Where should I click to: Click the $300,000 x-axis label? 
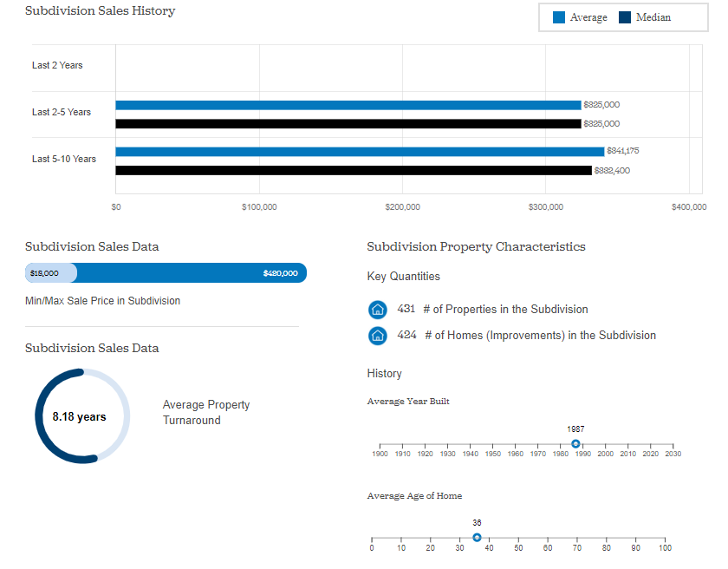pos(545,207)
